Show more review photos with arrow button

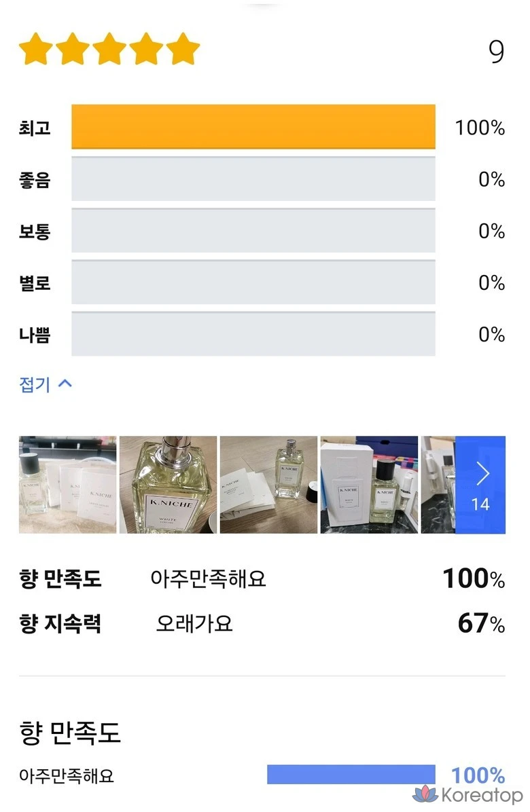coord(480,485)
